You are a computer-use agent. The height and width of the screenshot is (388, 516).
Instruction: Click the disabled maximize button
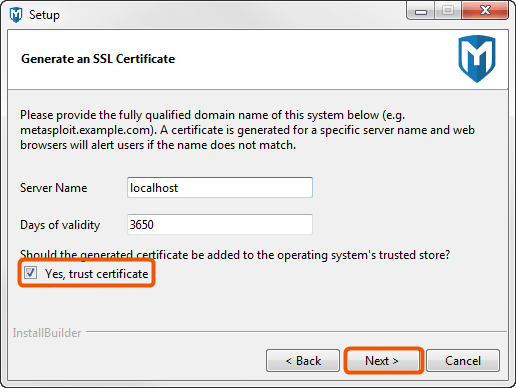coord(448,11)
